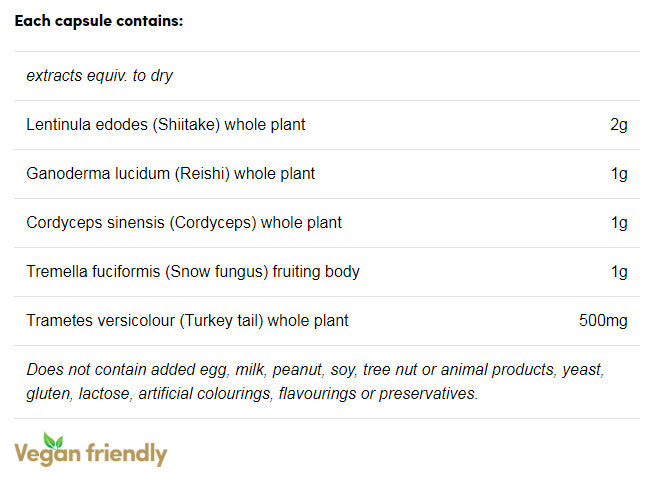Click 'extracts equiv. to dry' row
The image size is (671, 484).
pos(100,76)
